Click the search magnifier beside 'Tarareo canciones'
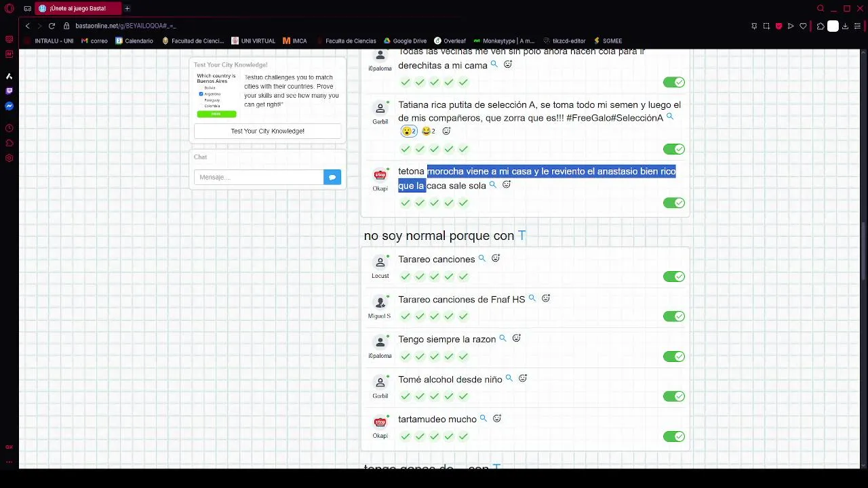868x488 pixels. (482, 258)
